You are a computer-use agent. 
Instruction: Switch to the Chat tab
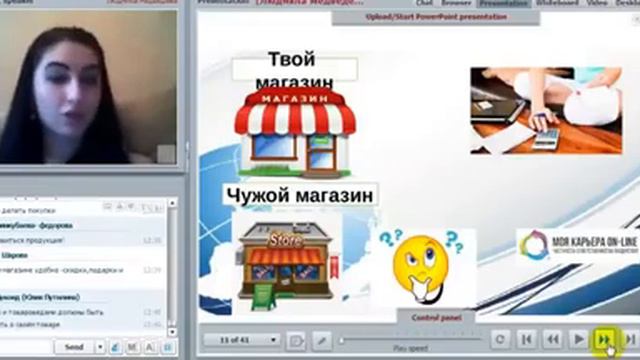(424, 3)
